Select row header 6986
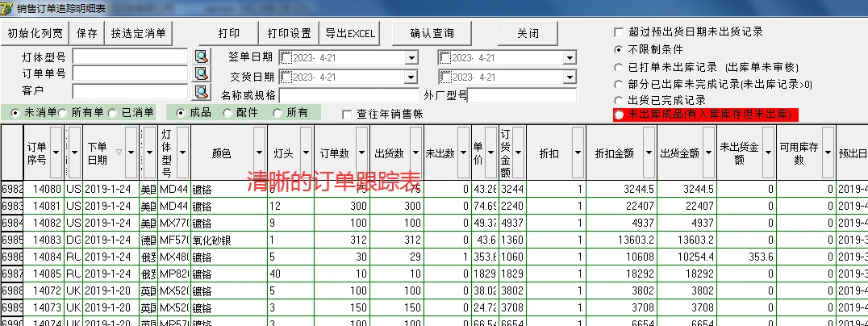Viewport: 868px width, 326px height. pos(11,258)
